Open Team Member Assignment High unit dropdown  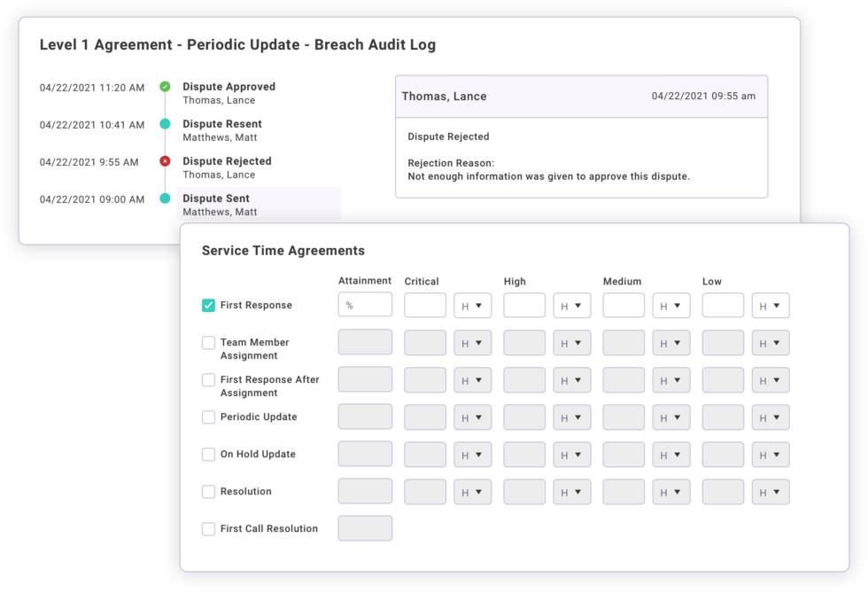point(572,343)
